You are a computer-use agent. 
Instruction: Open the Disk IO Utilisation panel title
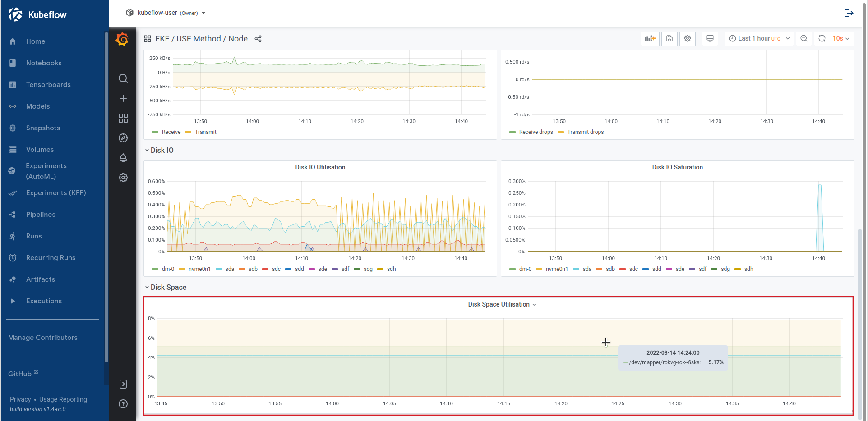pos(320,167)
